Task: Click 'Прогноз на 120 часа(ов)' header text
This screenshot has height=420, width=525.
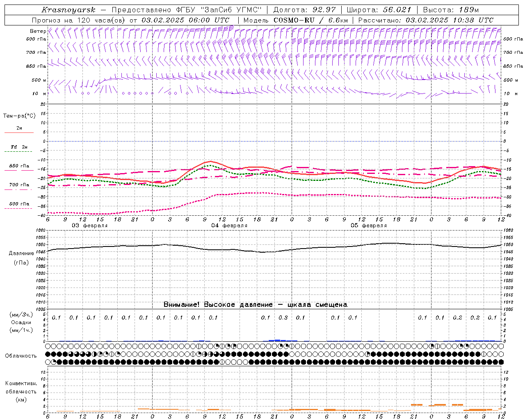Action: [x=79, y=20]
